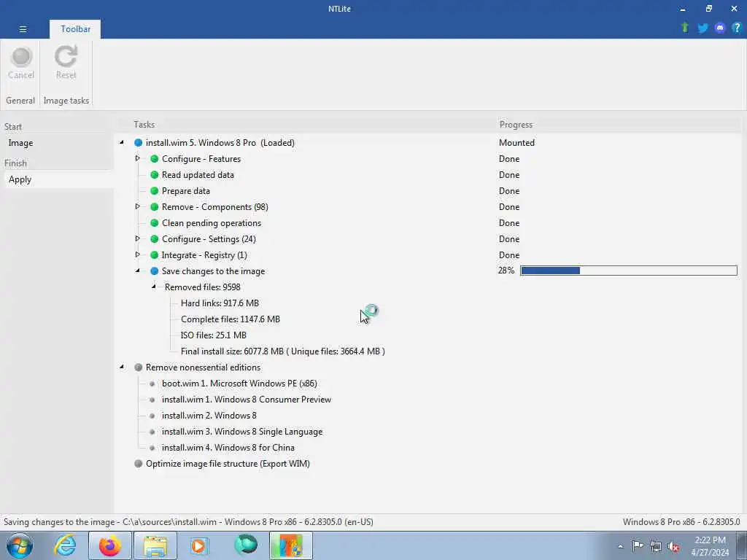747x560 pixels.
Task: Click gray dot beside Remove nonessential editions
Action: (138, 367)
